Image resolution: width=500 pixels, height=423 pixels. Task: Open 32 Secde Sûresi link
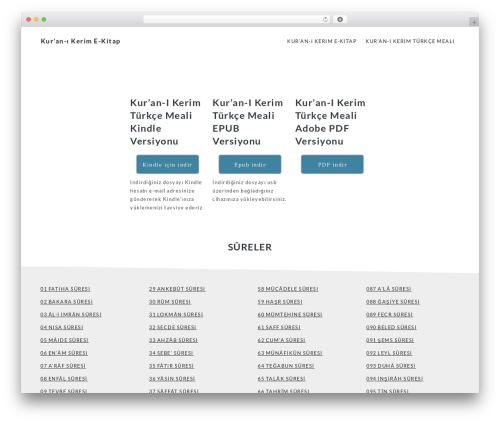(173, 327)
